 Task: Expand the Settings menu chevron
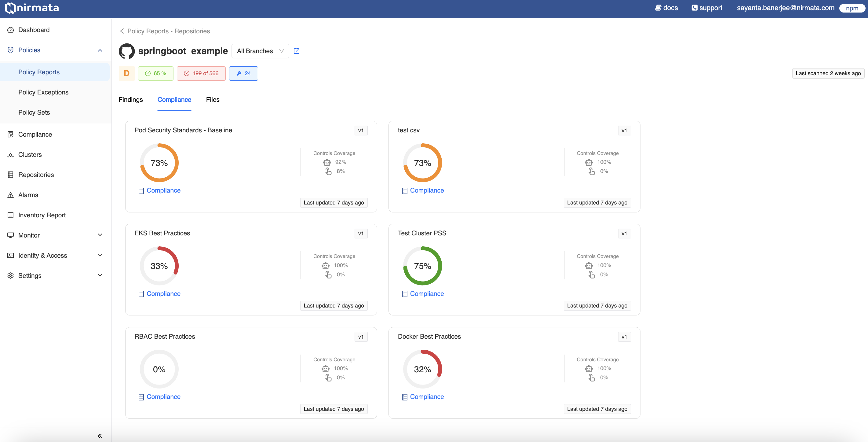click(100, 275)
